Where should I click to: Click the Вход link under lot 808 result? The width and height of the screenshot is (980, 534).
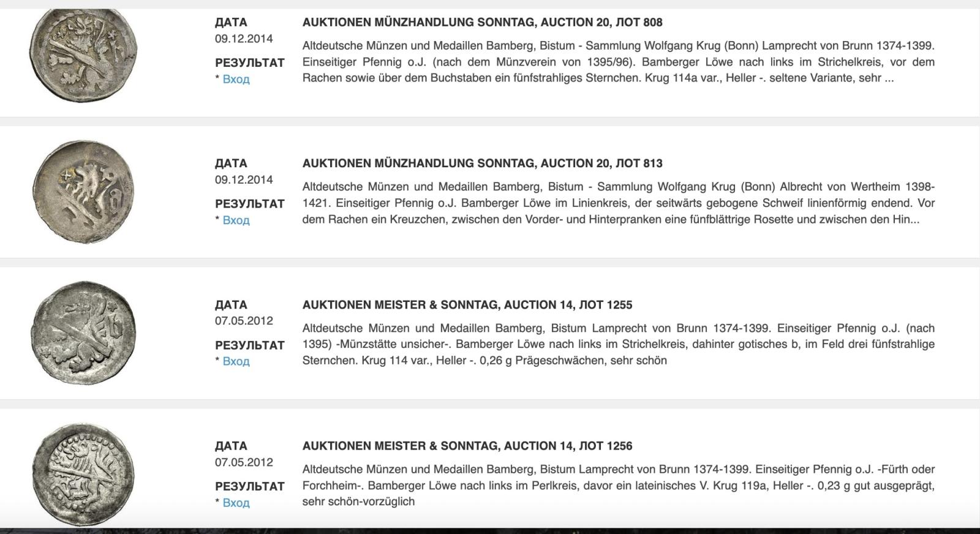(x=236, y=79)
